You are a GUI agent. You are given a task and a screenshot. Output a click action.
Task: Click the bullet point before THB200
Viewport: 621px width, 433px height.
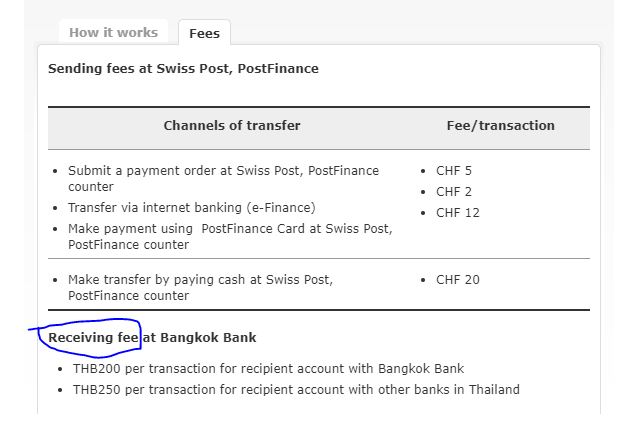click(x=62, y=369)
